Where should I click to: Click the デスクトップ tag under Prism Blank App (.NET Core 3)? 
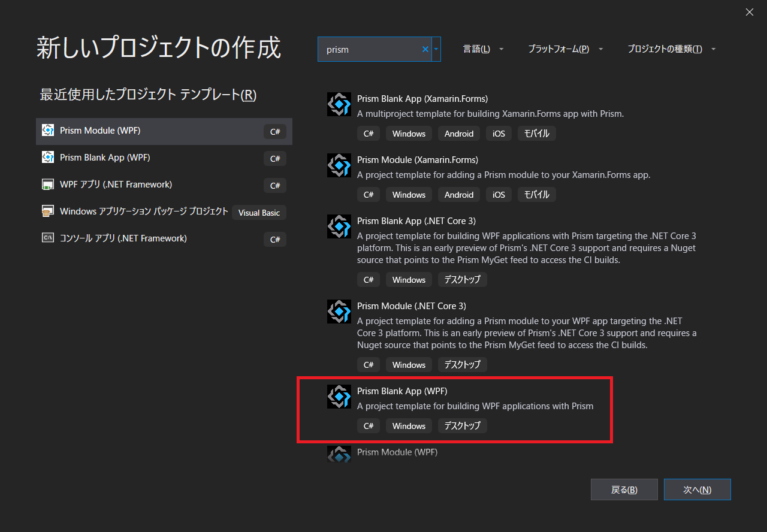pyautogui.click(x=462, y=280)
